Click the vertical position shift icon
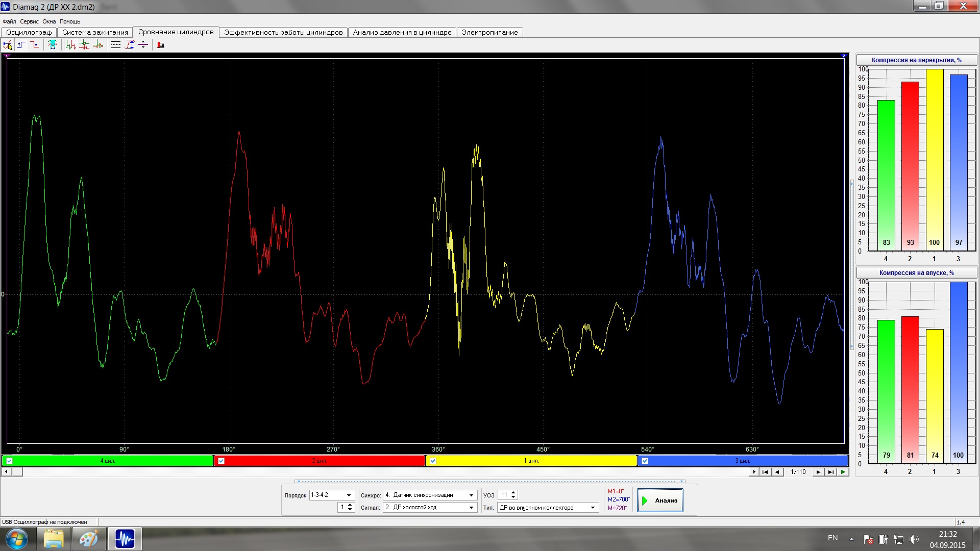Viewport: 980px width, 551px height. tap(143, 45)
